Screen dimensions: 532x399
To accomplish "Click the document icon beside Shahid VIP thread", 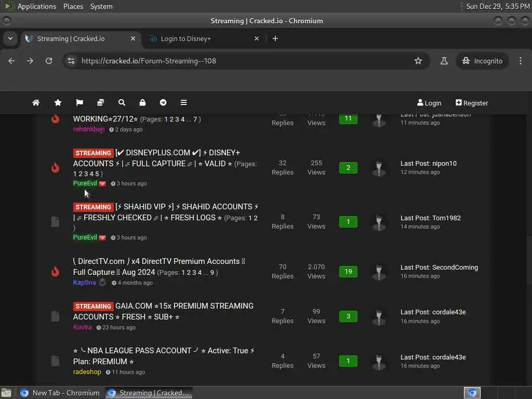I will coord(55,222).
